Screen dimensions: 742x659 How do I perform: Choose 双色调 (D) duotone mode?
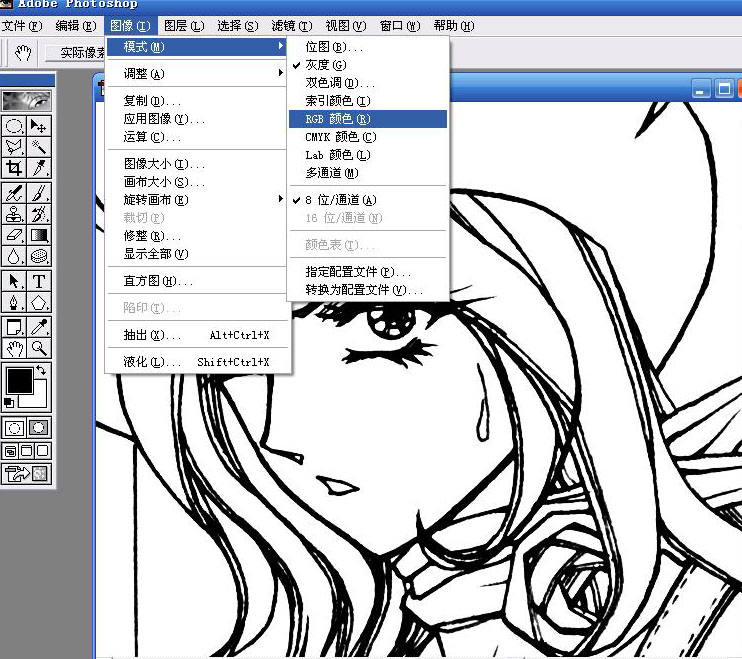[x=368, y=83]
